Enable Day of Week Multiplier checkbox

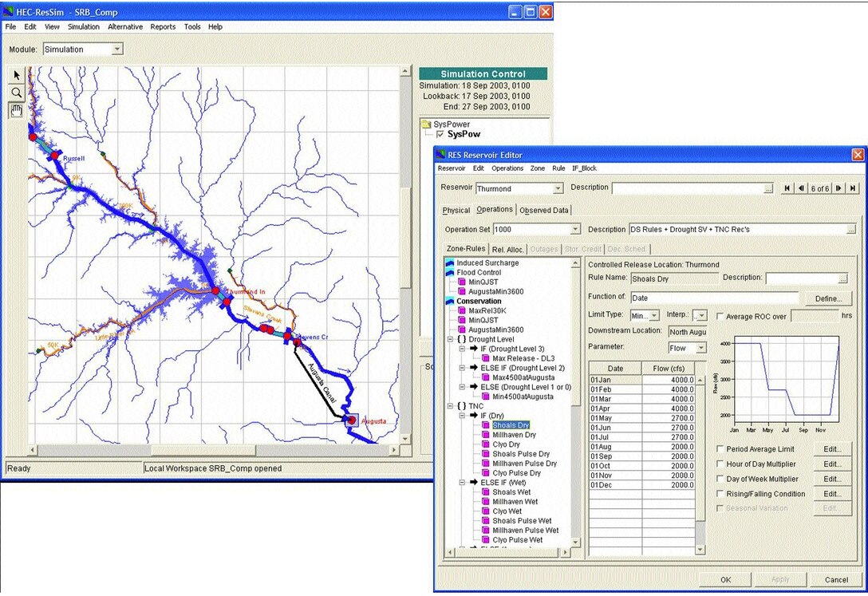tap(720, 479)
